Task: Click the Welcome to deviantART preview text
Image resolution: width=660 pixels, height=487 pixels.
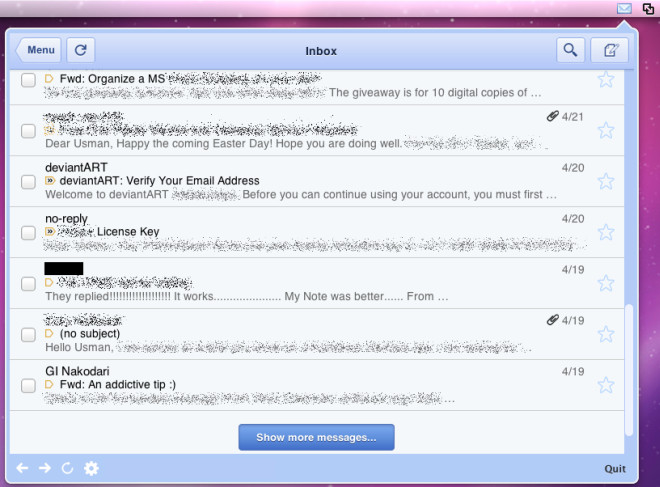Action: coord(106,194)
